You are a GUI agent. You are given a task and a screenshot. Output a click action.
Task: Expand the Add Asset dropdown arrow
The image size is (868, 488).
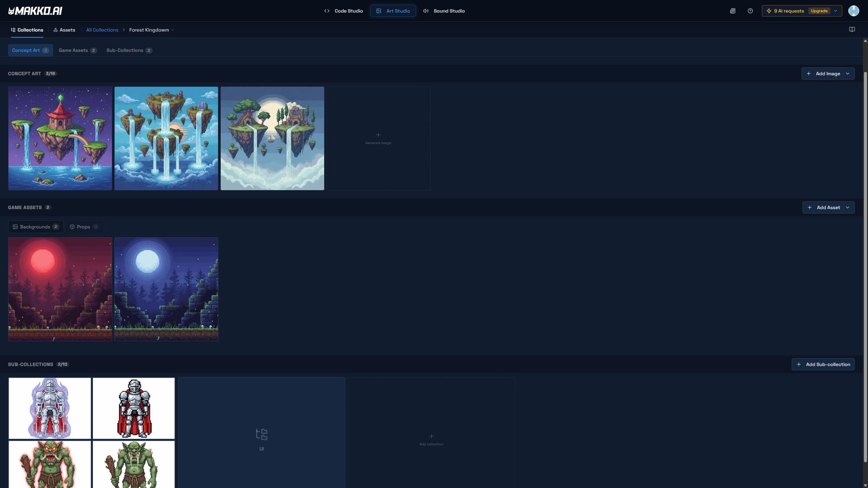848,208
